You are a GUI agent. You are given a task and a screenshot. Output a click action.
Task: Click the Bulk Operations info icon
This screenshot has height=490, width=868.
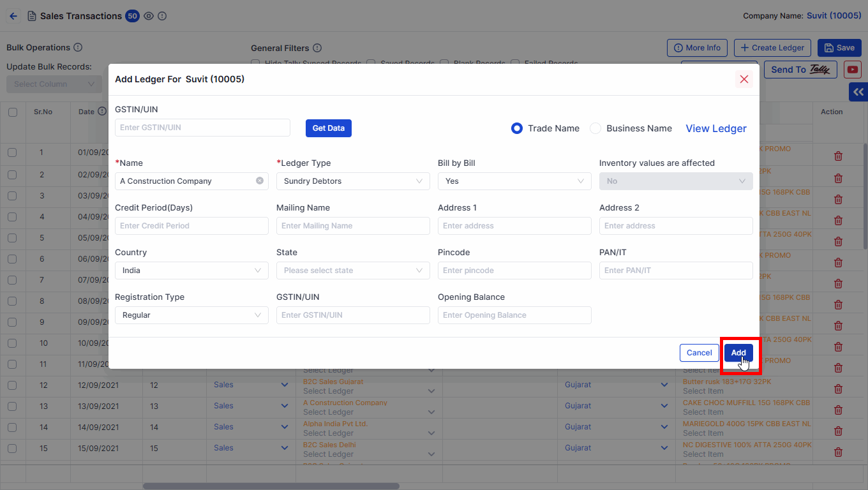[78, 47]
